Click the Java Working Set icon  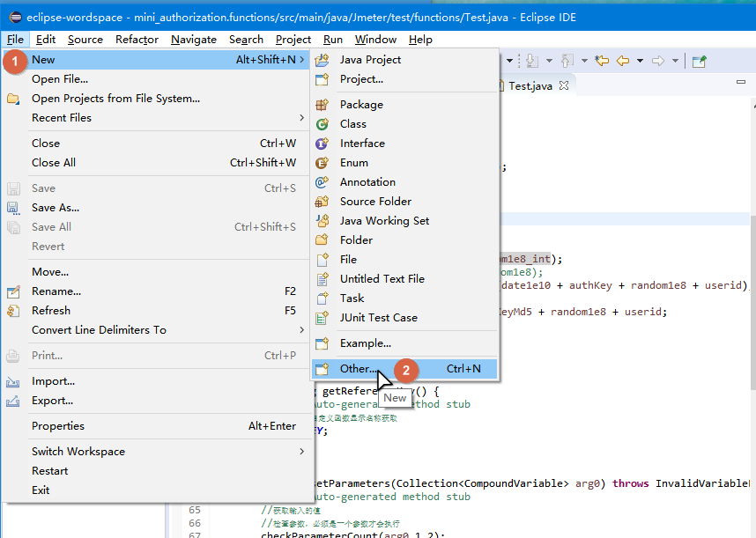322,221
